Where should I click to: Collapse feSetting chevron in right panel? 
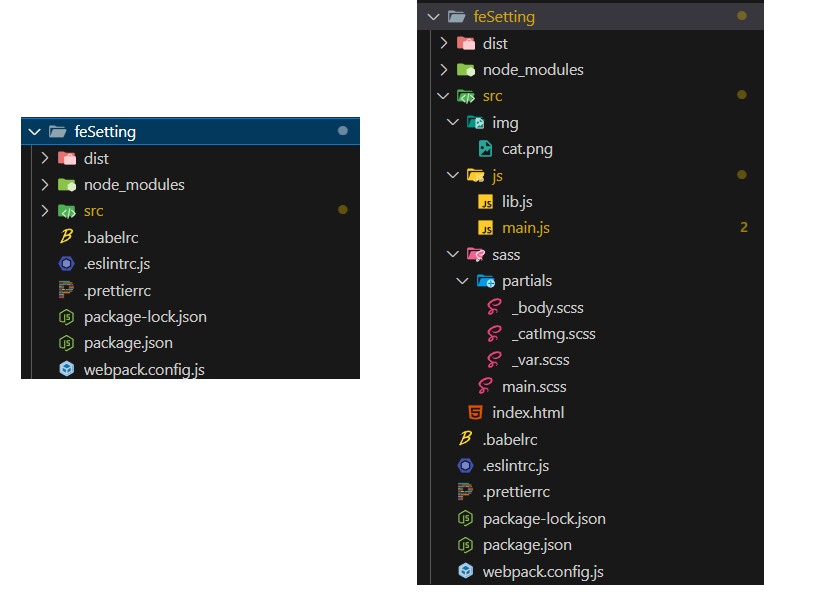click(434, 17)
